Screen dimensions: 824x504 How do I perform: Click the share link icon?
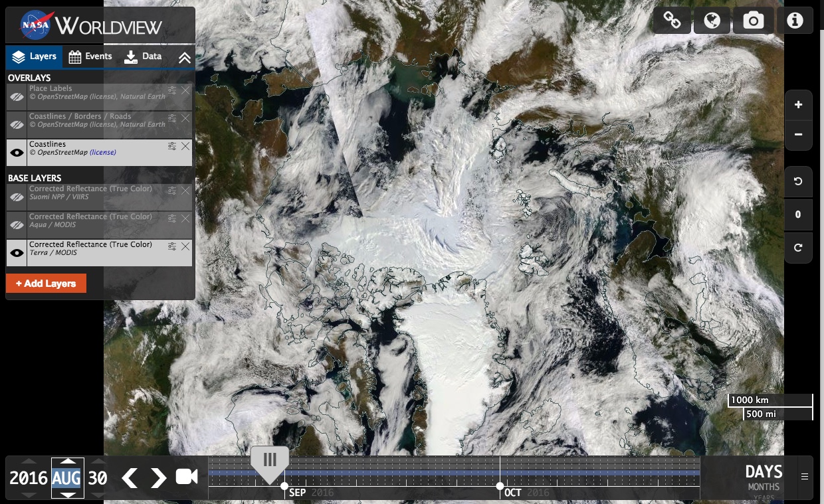672,21
